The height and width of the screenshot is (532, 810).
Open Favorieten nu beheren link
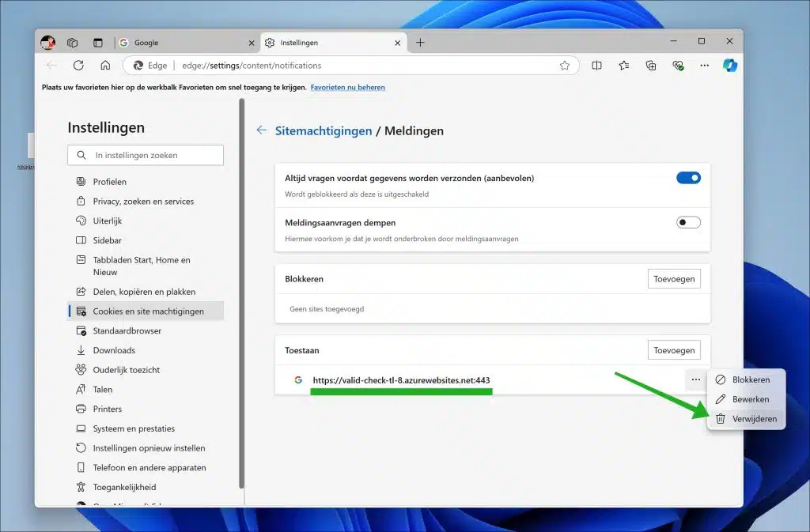click(x=348, y=87)
